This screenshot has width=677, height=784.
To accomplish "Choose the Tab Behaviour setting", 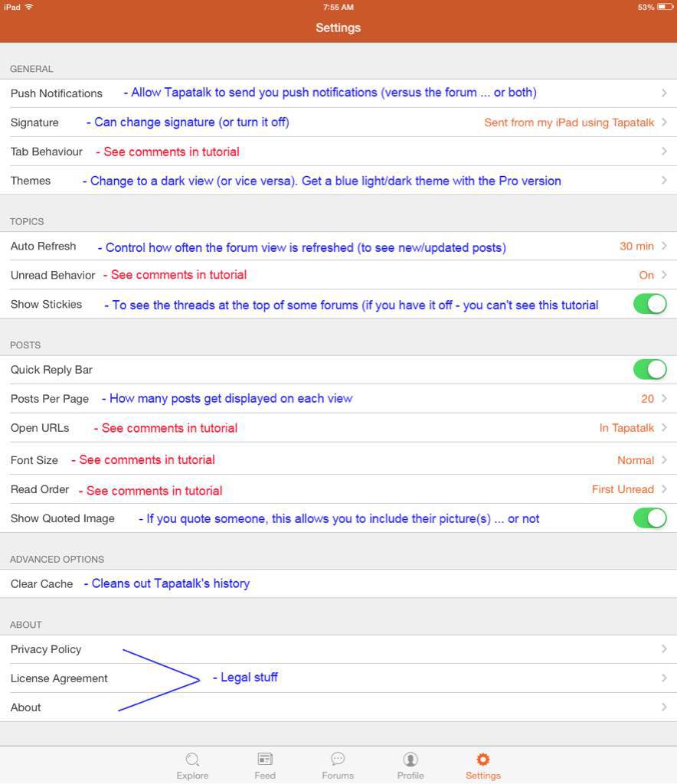I will (47, 152).
